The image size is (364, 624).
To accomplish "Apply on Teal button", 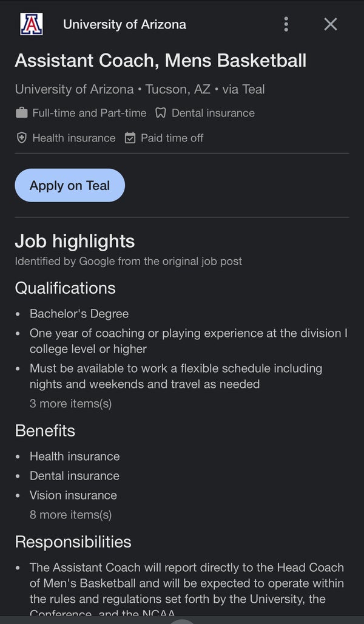I will pyautogui.click(x=70, y=186).
